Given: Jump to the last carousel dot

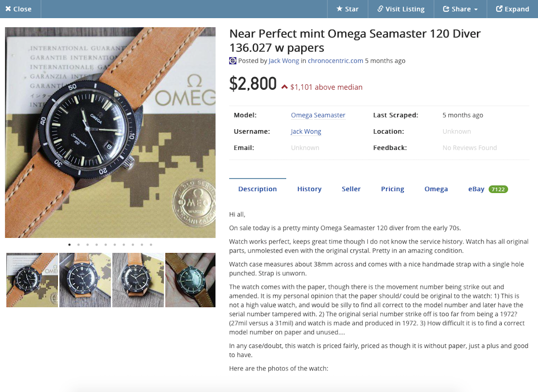Looking at the screenshot, I should [x=151, y=245].
